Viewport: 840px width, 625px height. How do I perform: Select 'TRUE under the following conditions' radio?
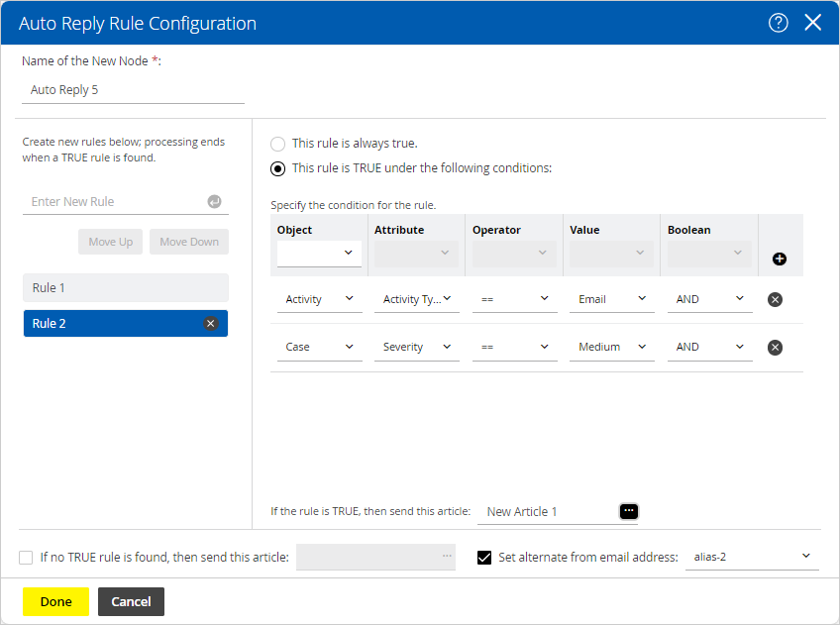[x=277, y=168]
